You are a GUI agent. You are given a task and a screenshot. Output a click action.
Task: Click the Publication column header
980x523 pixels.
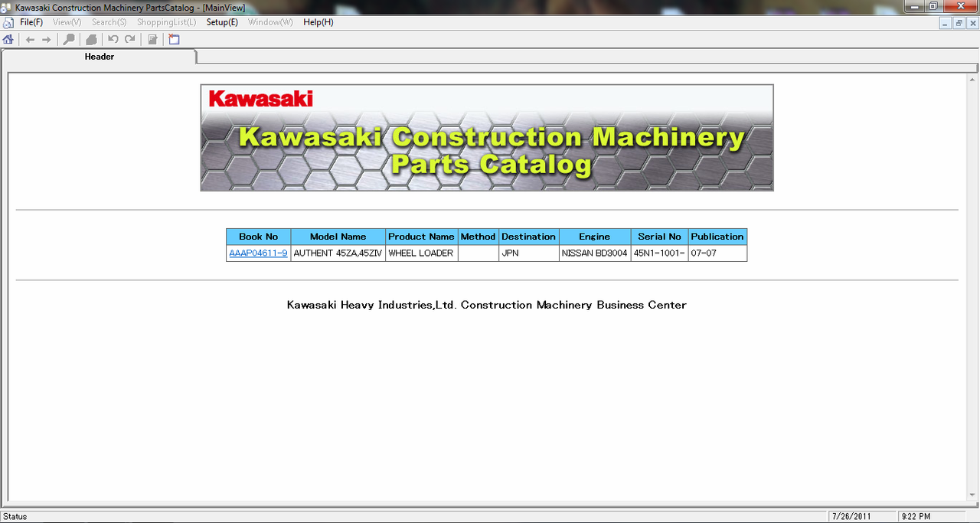click(717, 237)
